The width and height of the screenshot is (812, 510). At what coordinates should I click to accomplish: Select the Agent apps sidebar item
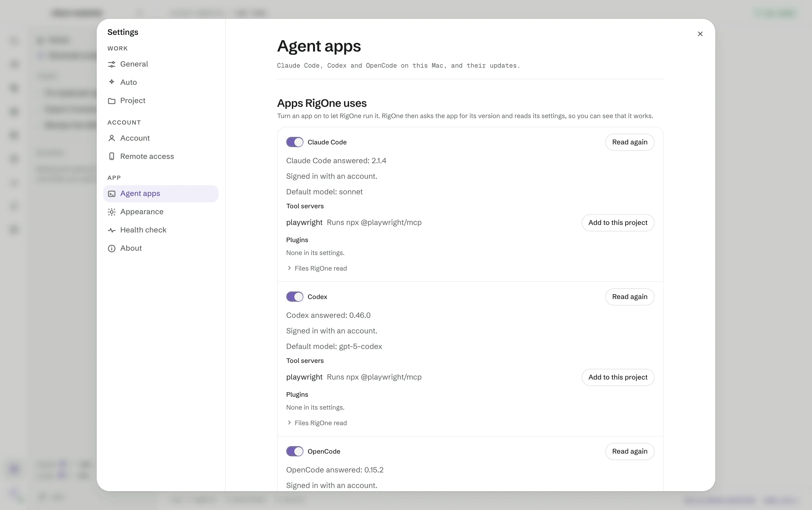(161, 194)
